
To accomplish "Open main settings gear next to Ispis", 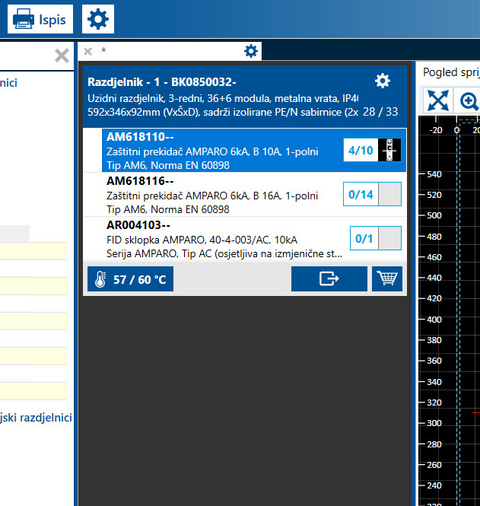I will (98, 19).
